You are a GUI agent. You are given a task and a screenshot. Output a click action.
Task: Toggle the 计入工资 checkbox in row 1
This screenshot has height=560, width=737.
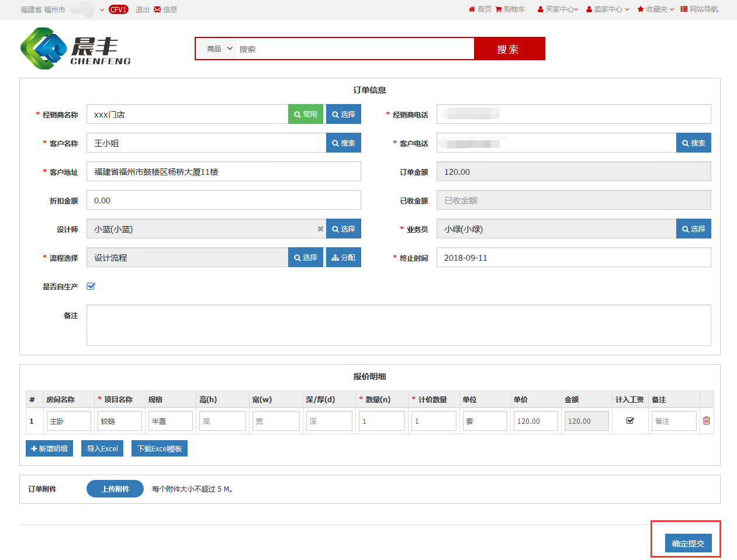click(630, 421)
